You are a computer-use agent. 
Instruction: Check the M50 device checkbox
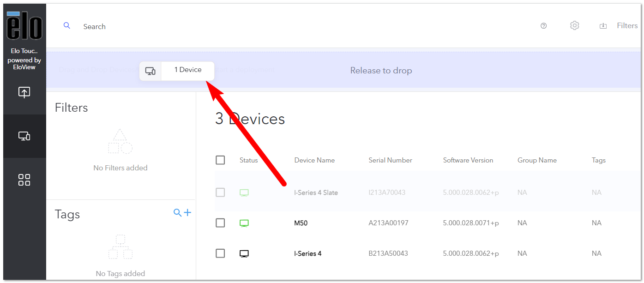pyautogui.click(x=220, y=223)
